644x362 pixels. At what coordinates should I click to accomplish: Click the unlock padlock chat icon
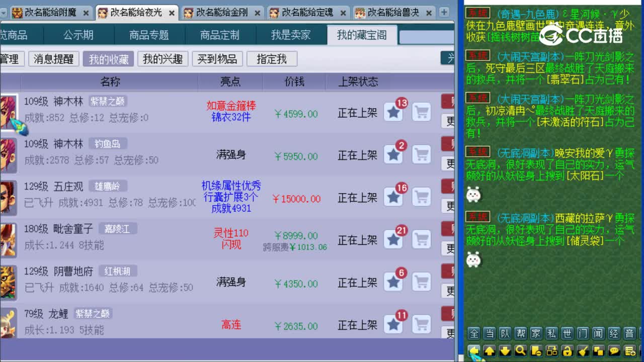tap(568, 351)
